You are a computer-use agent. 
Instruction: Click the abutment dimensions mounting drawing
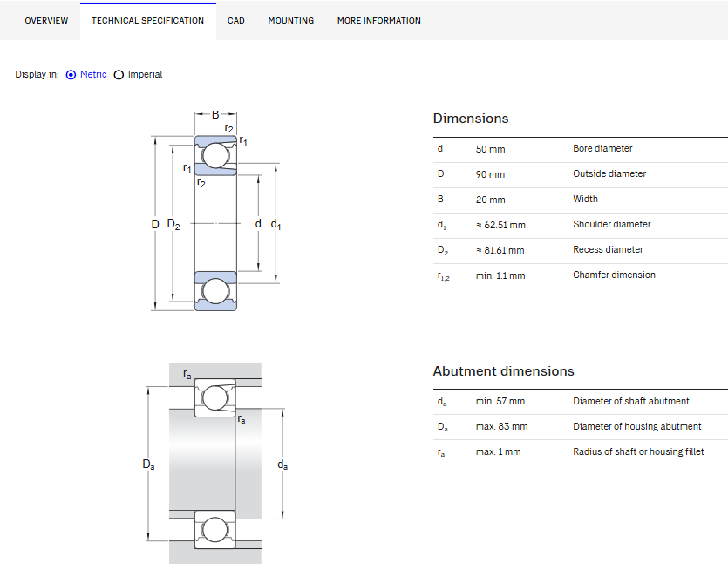(215, 464)
